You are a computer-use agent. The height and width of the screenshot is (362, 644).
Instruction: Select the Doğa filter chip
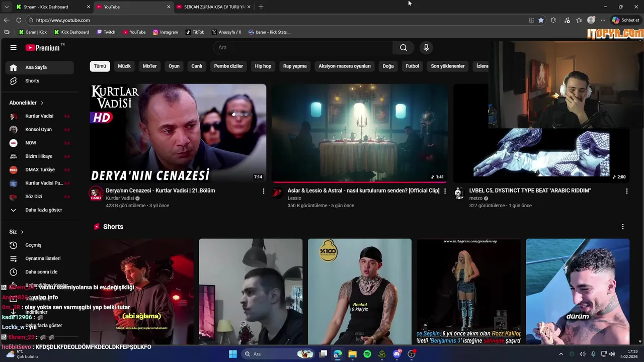point(388,66)
